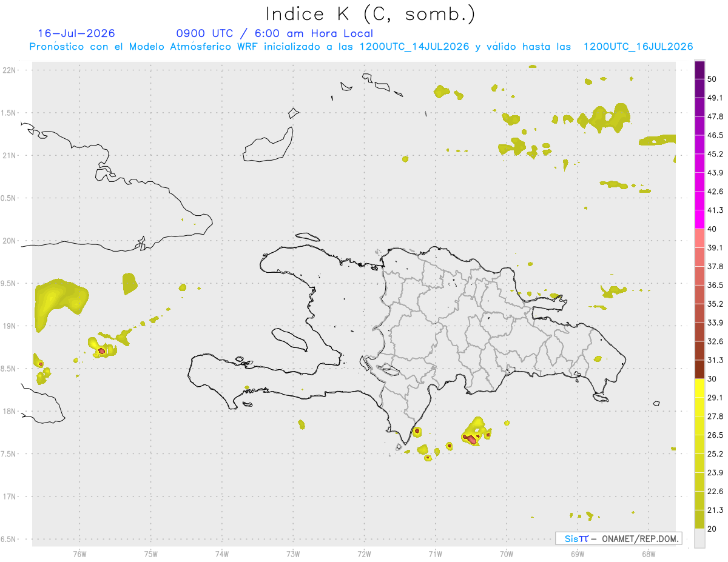This screenshot has height=562, width=728.
Task: Click the "0900 UTC / 6:00 am Hora Local" label
Action: 275,33
